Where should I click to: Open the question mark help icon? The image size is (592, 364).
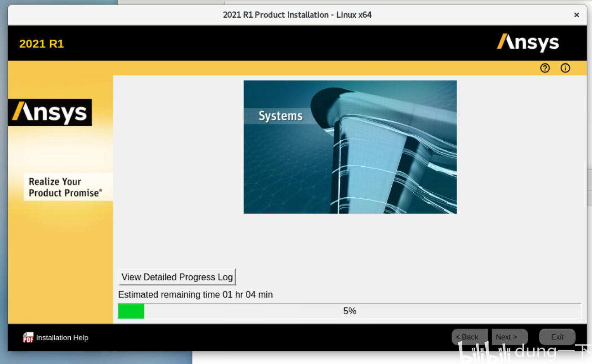tap(545, 68)
